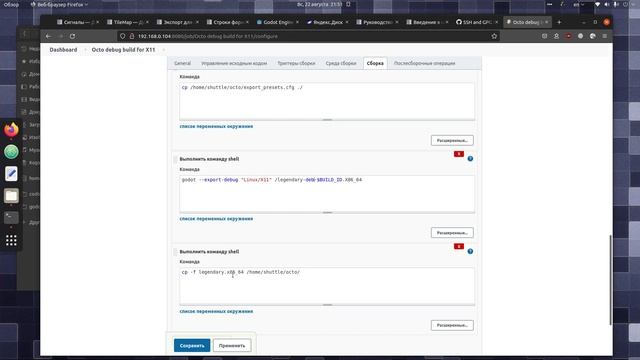This screenshot has width=640, height=360.
Task: Open environment variables link under cp -f command
Action: [216, 311]
